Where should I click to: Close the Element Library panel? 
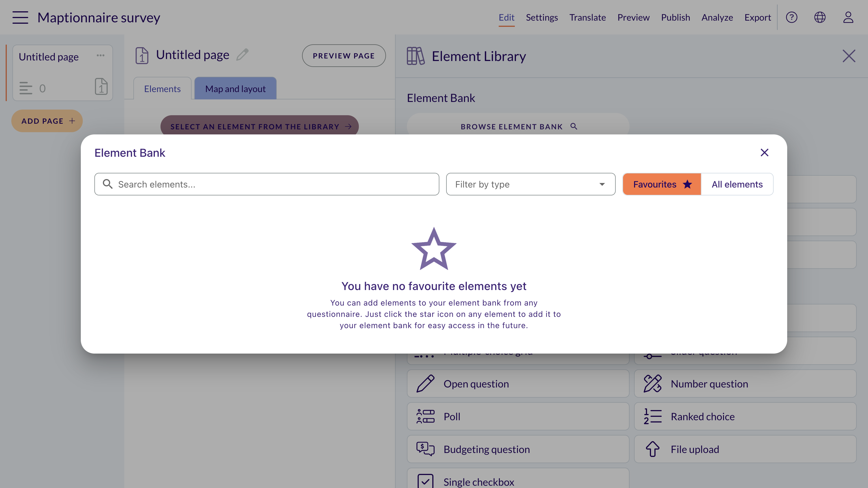tap(849, 56)
